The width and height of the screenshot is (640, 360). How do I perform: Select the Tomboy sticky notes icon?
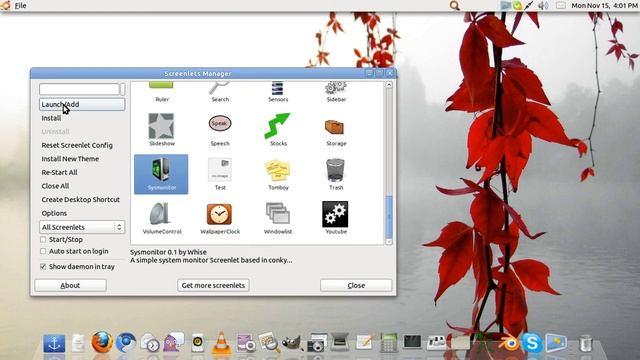pos(278,170)
